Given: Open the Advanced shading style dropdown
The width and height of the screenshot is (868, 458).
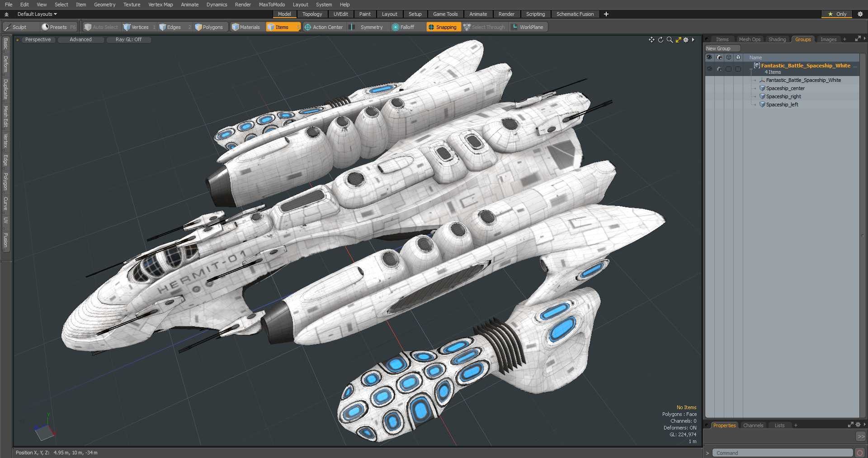Looking at the screenshot, I should [x=80, y=40].
